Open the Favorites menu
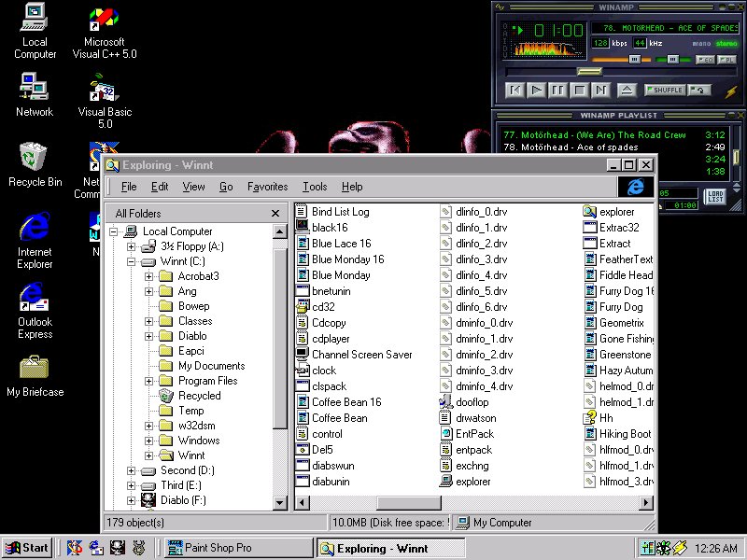747x560 pixels. point(267,187)
